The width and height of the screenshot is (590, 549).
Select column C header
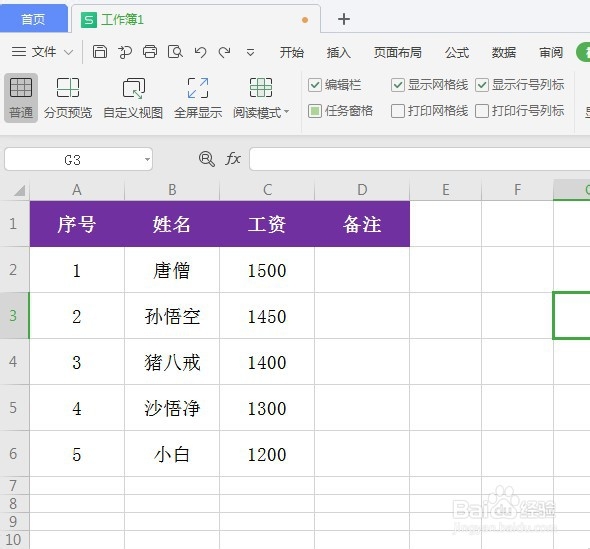point(267,190)
